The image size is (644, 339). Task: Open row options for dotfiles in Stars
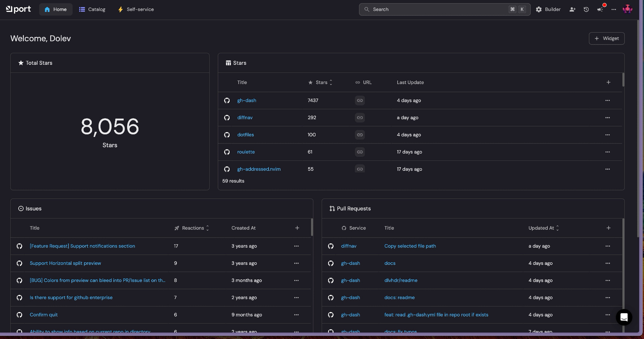click(607, 135)
